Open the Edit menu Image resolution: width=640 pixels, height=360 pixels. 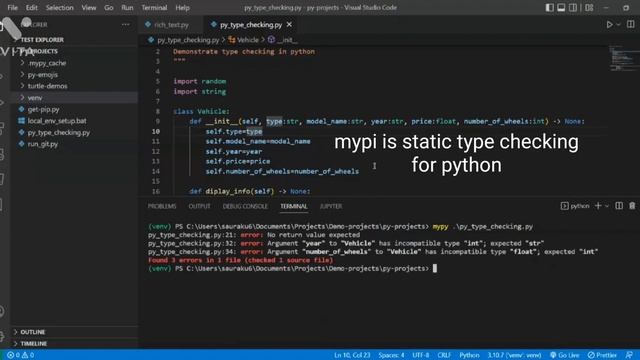pos(31,8)
